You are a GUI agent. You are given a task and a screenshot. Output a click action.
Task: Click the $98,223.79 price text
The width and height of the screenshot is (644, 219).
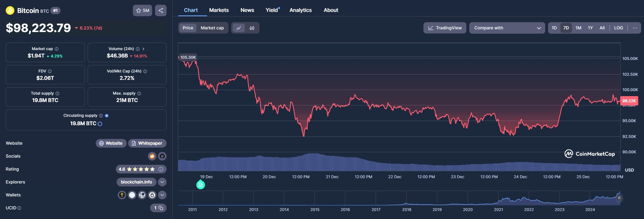click(38, 28)
